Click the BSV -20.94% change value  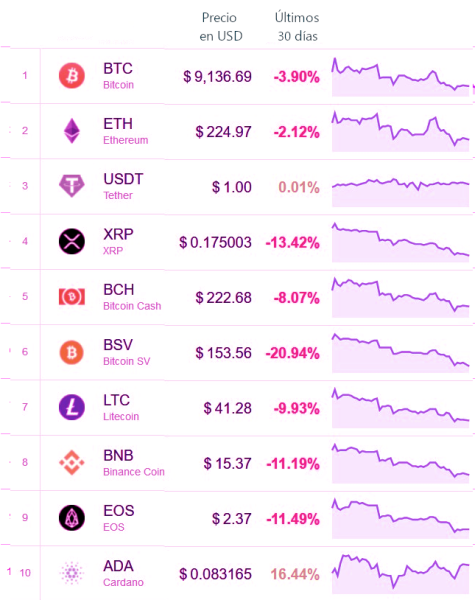[x=292, y=353]
